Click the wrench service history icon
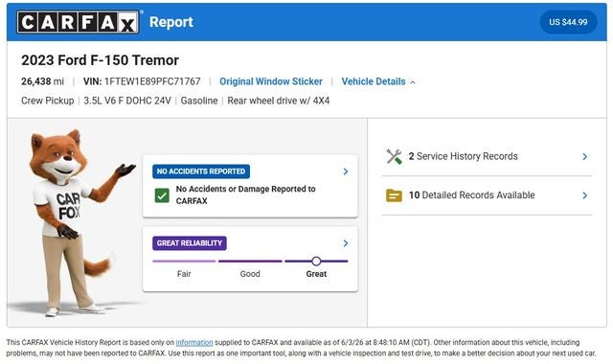Viewport: 613px width, 364px height. coord(394,156)
